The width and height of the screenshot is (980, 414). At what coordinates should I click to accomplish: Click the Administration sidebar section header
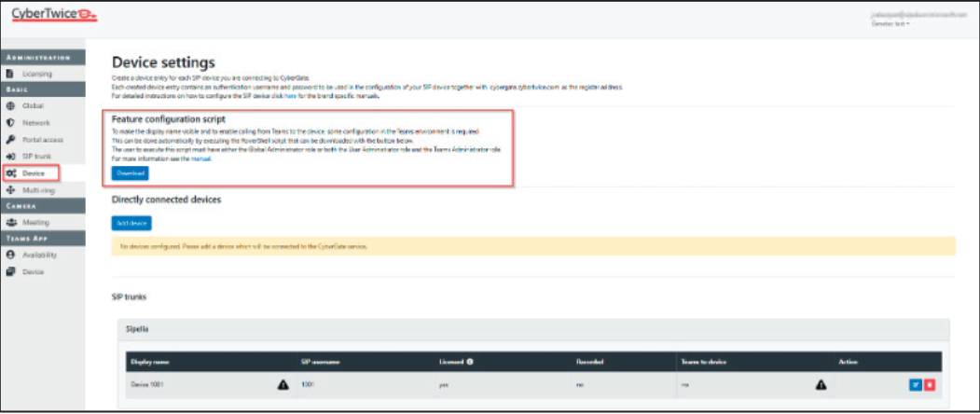(43, 58)
